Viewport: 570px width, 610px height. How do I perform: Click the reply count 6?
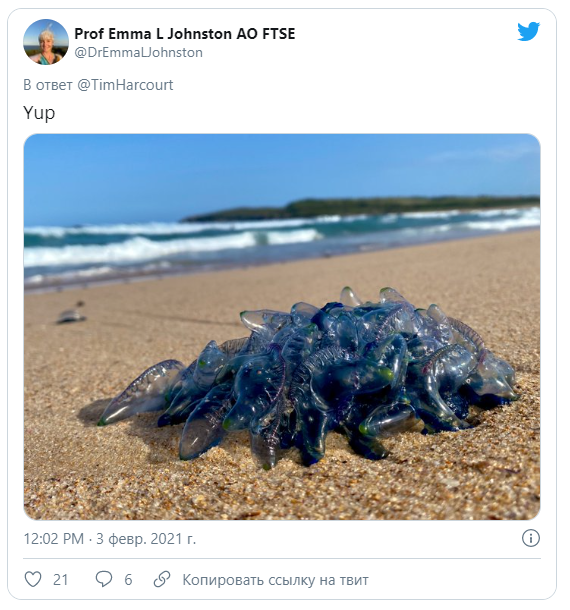(x=128, y=580)
